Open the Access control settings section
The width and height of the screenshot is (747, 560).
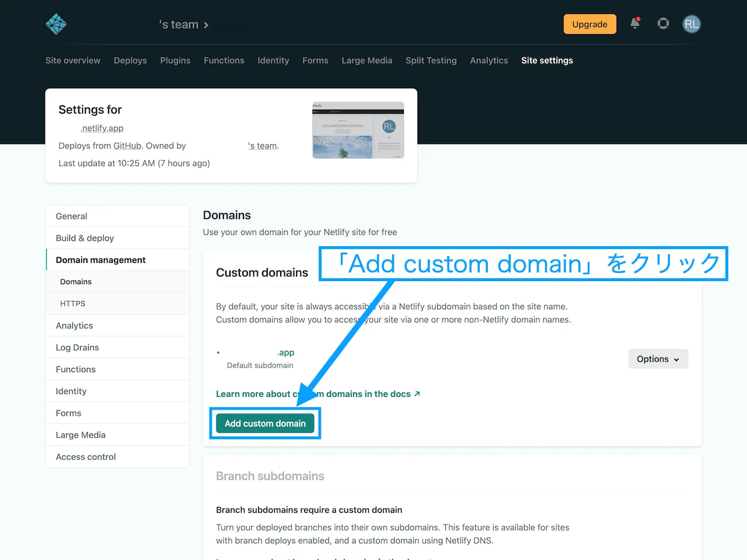pos(85,457)
